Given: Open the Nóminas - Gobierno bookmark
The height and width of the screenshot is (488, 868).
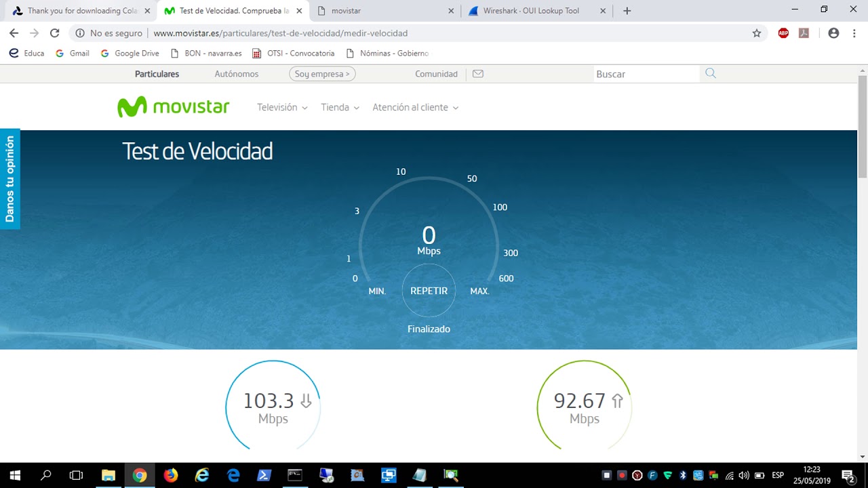Looking at the screenshot, I should [387, 53].
